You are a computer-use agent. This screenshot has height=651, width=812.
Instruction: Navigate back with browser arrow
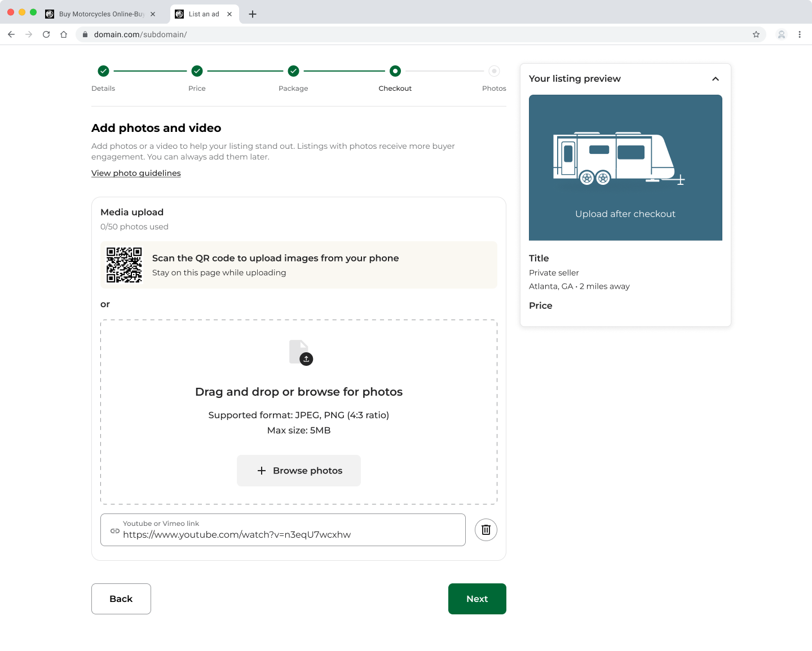(x=11, y=34)
